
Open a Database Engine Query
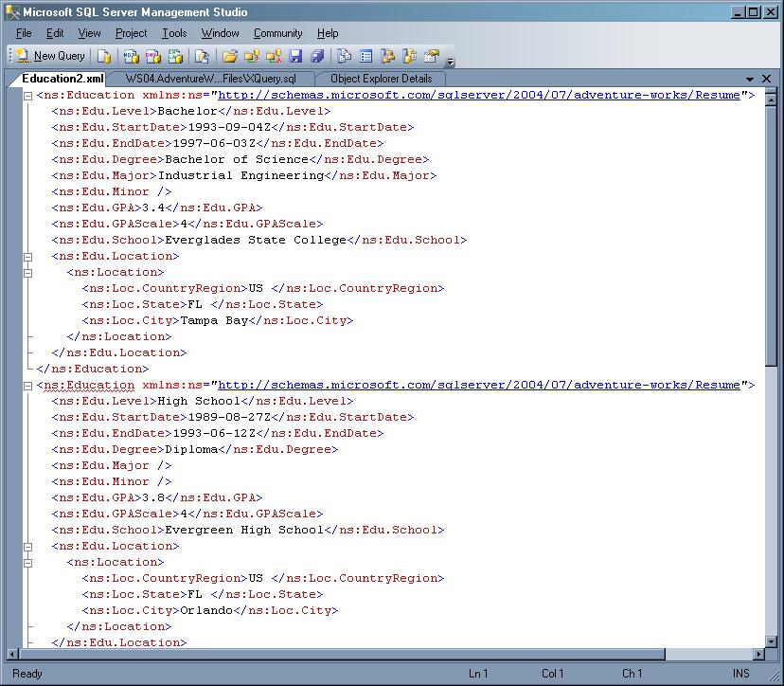pyautogui.click(x=104, y=56)
